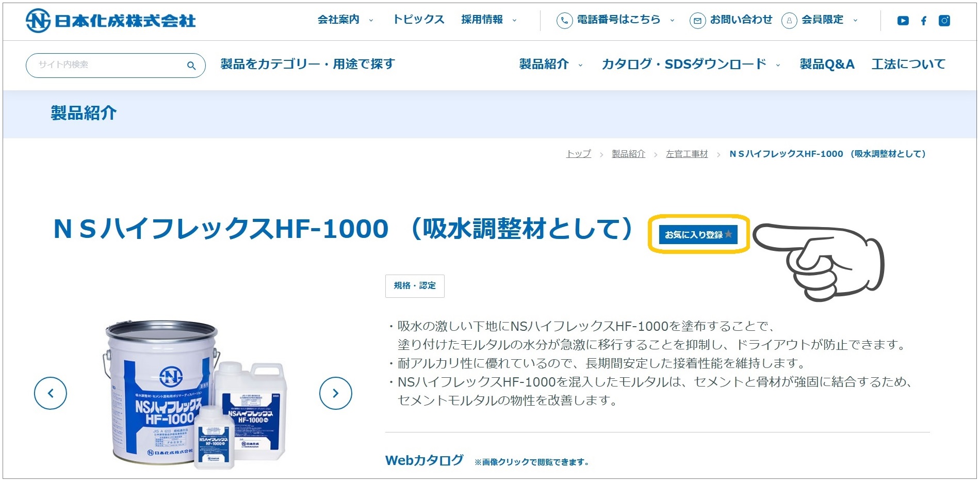Click the phone icon in header
The height and width of the screenshot is (481, 980).
564,21
